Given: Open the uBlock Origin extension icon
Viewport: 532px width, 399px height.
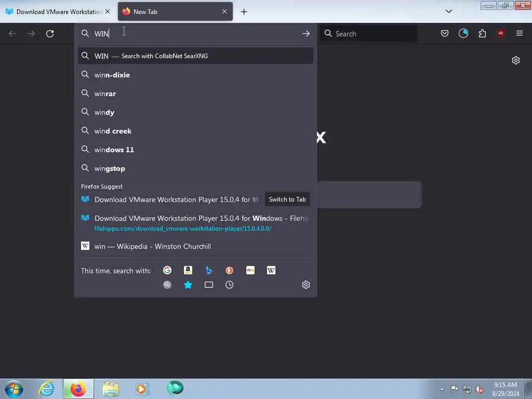Looking at the screenshot, I should tap(500, 33).
